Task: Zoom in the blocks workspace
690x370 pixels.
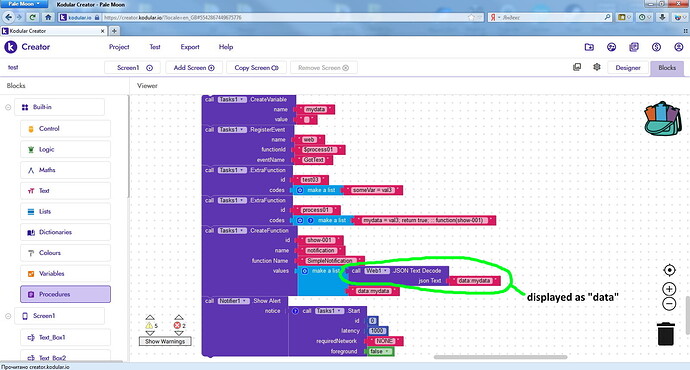Action: point(669,289)
